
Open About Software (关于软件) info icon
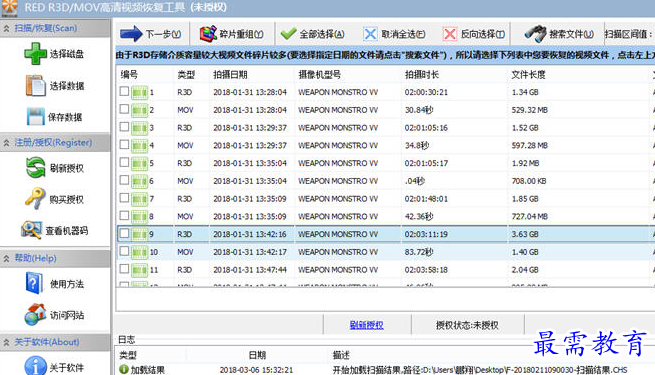pyautogui.click(x=36, y=367)
